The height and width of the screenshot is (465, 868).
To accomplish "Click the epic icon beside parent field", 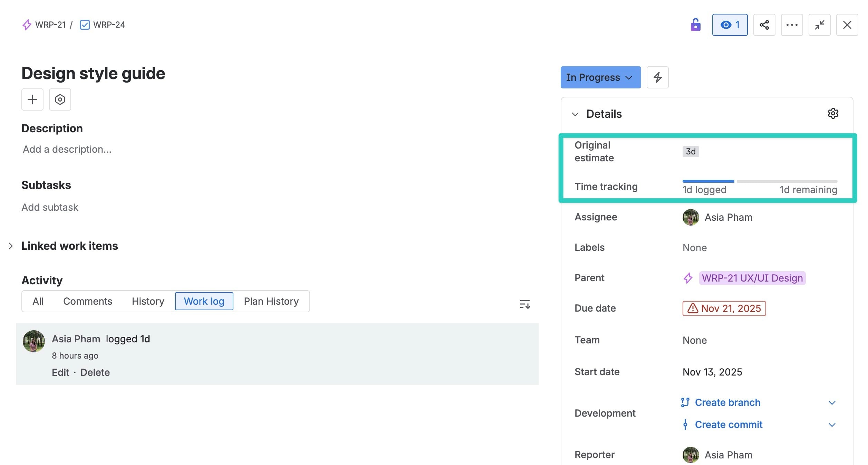I will click(688, 278).
